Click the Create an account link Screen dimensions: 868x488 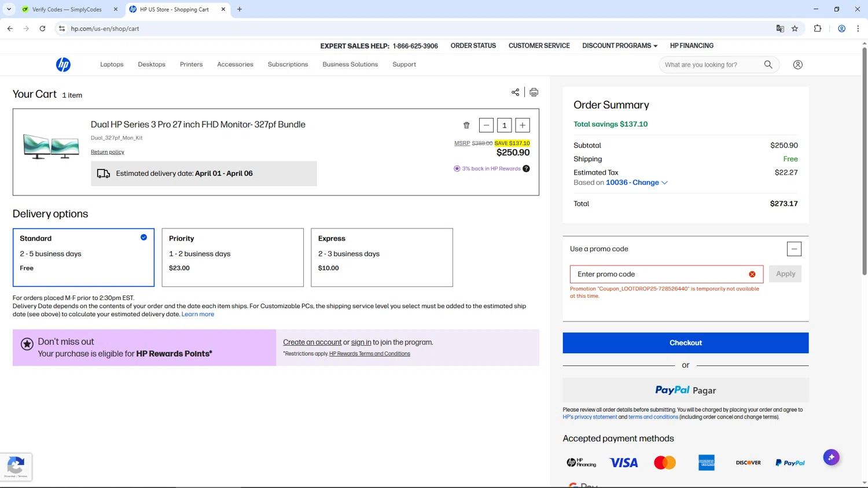(x=312, y=342)
